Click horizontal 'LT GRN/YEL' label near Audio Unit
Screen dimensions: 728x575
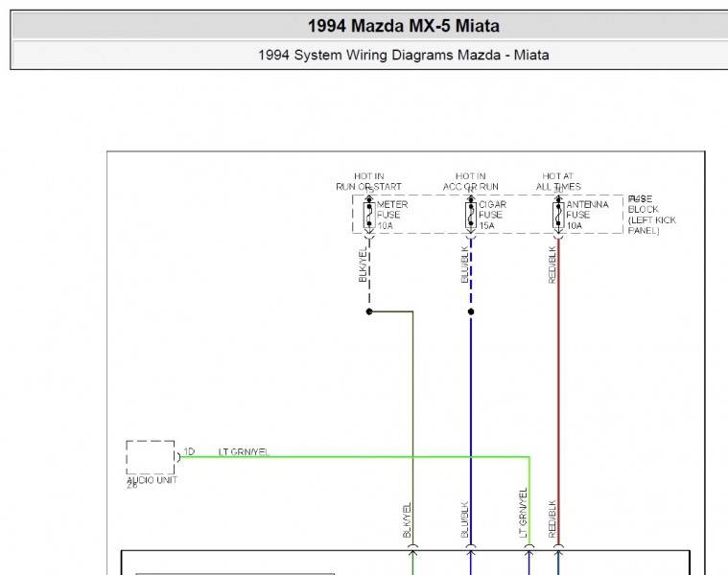click(x=244, y=451)
